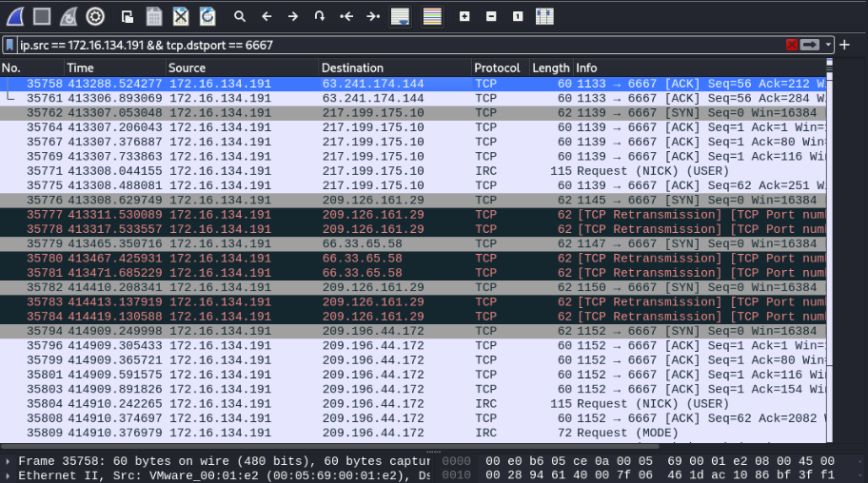
Task: Reload the capture file
Action: (207, 16)
